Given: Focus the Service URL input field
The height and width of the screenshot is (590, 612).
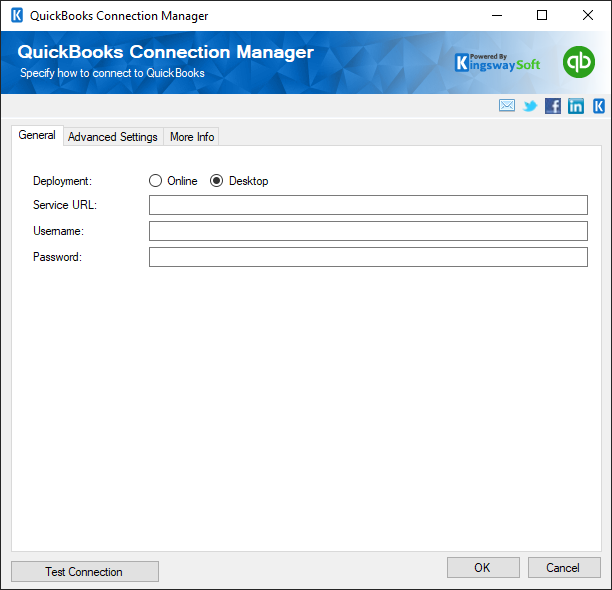Looking at the screenshot, I should pyautogui.click(x=368, y=205).
